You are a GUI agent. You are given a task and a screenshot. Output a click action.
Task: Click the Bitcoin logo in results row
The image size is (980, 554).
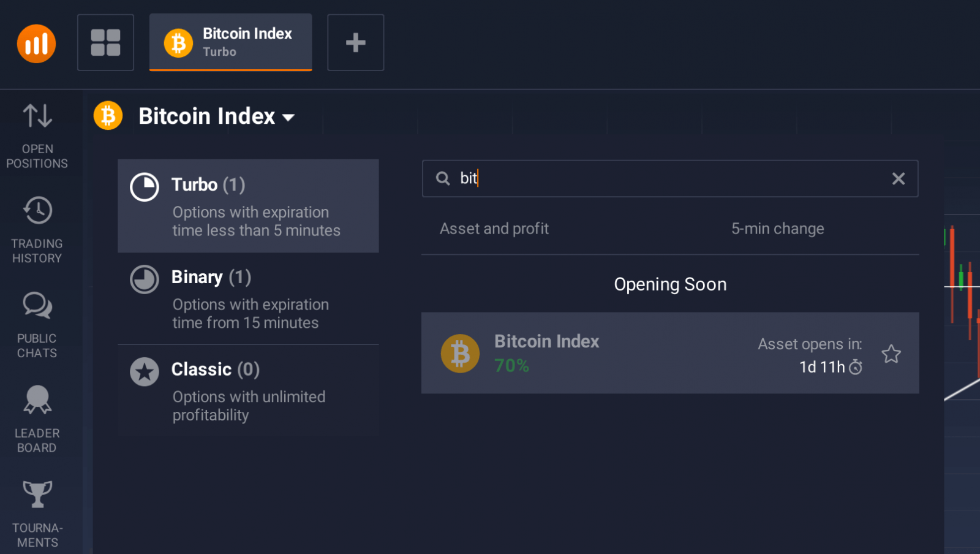(x=460, y=354)
